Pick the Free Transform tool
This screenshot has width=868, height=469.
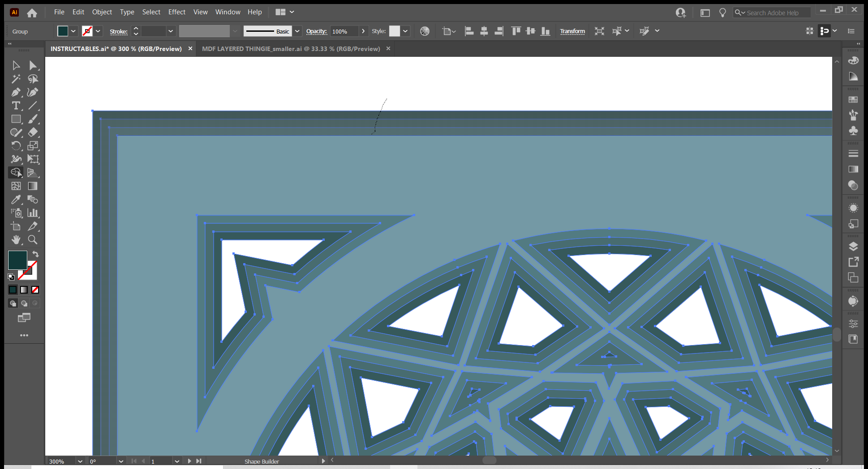[33, 159]
